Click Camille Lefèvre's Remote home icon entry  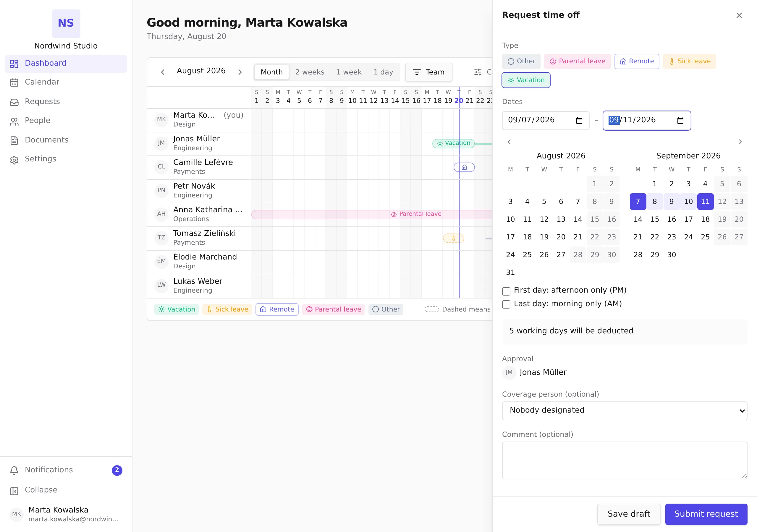tap(464, 168)
